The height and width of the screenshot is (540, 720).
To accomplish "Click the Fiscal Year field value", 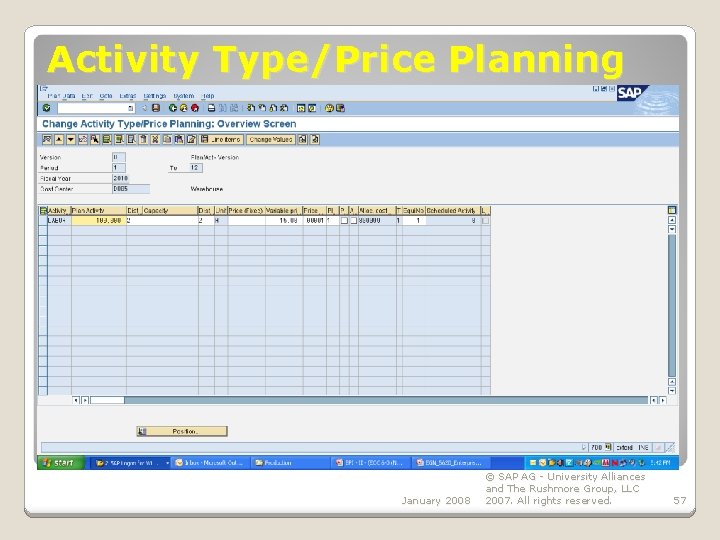I will (x=121, y=178).
